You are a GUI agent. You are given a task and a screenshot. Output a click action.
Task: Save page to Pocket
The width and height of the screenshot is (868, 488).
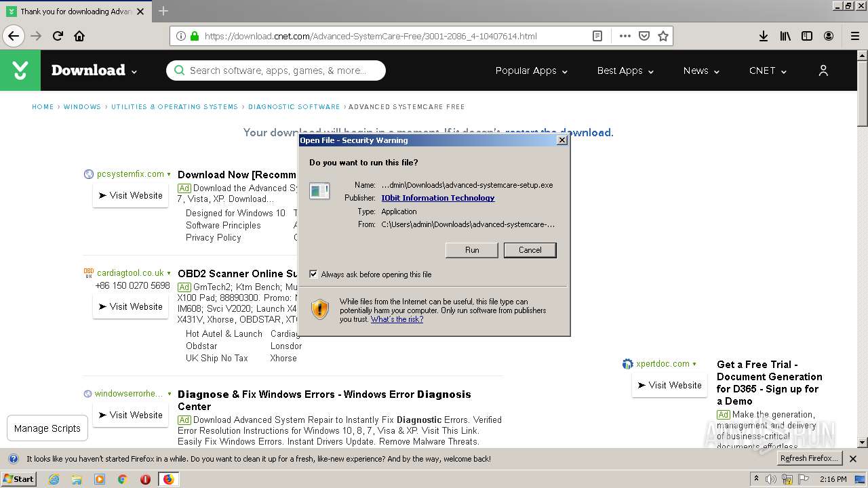tap(644, 36)
